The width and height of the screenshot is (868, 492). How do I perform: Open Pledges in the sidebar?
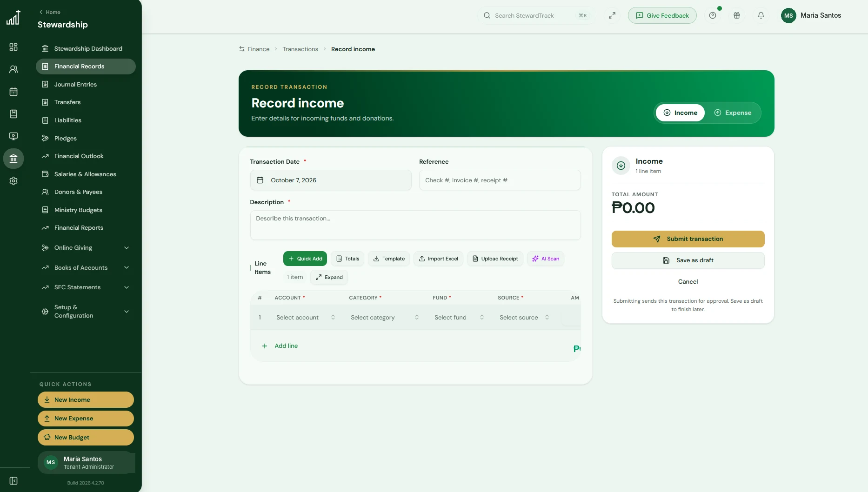(86, 138)
